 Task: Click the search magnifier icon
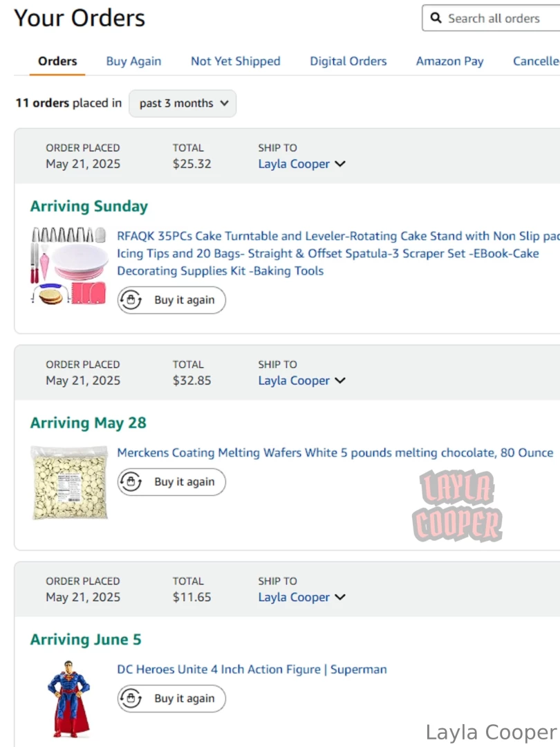click(x=436, y=18)
